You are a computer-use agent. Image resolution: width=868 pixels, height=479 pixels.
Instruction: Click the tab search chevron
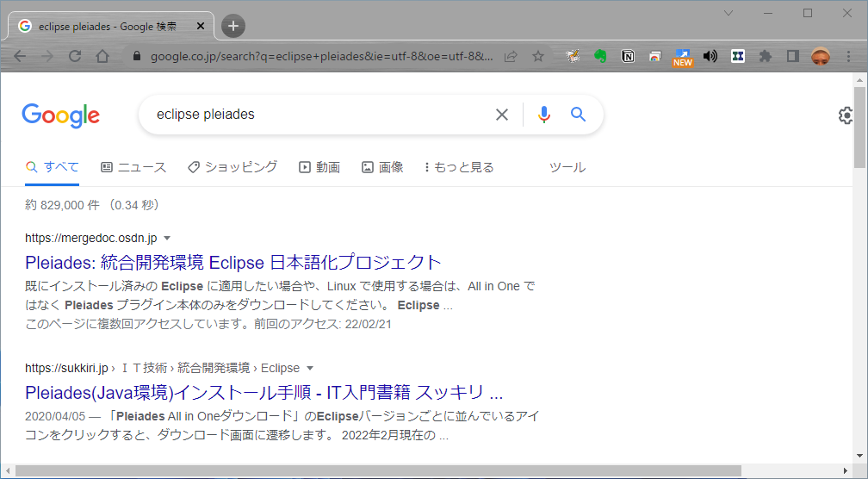click(x=728, y=13)
